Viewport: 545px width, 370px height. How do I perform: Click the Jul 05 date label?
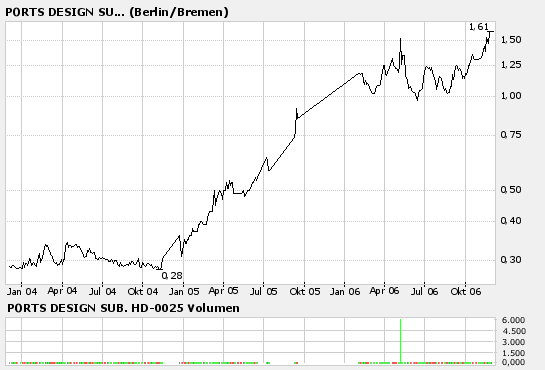[x=263, y=291]
